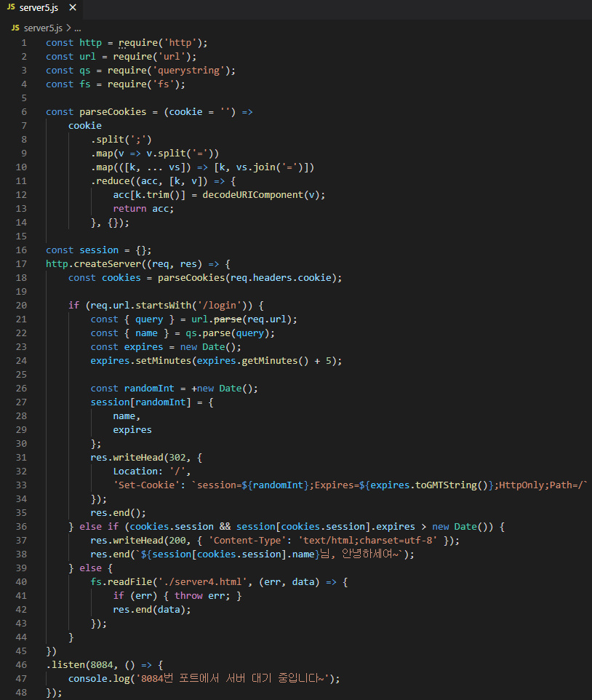Click decodeURIComponent on line 12

coord(252,195)
